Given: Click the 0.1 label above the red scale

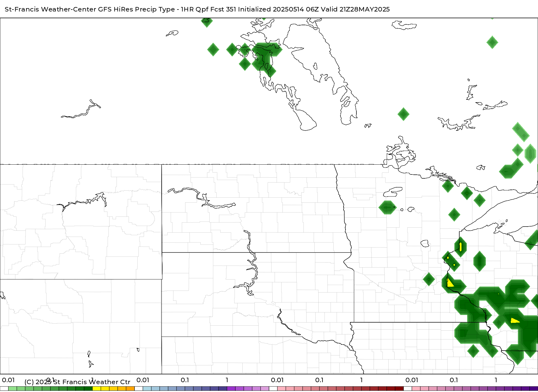Looking at the screenshot, I should point(319,380).
